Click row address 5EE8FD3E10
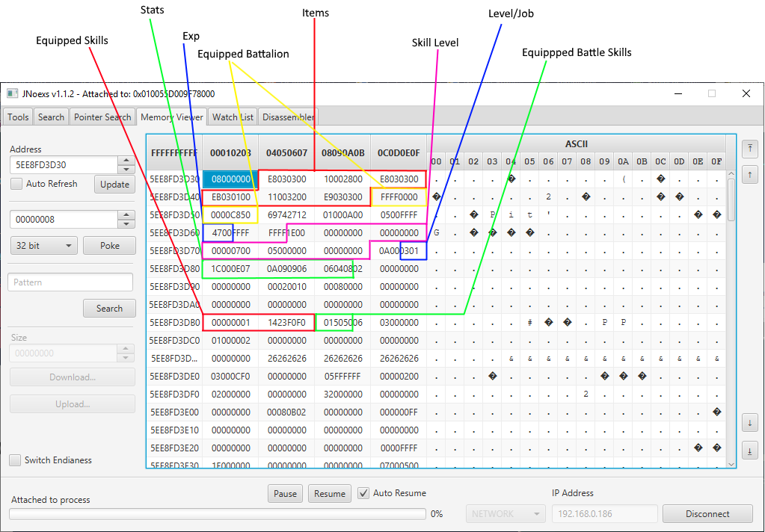The width and height of the screenshot is (765, 532). pyautogui.click(x=174, y=430)
